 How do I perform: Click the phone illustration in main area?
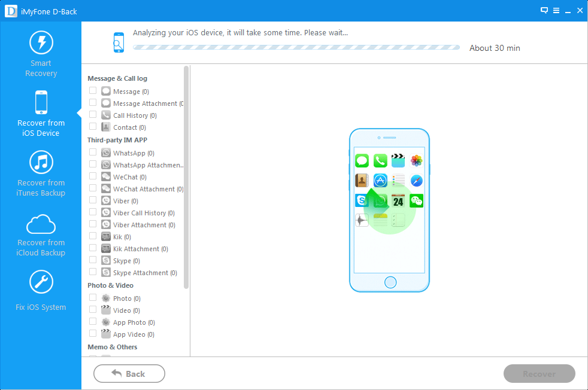tap(389, 210)
